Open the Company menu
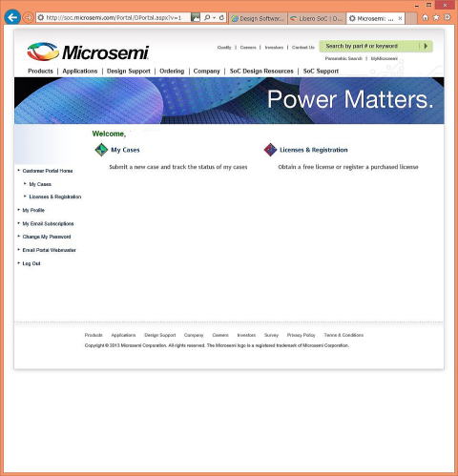 (207, 71)
